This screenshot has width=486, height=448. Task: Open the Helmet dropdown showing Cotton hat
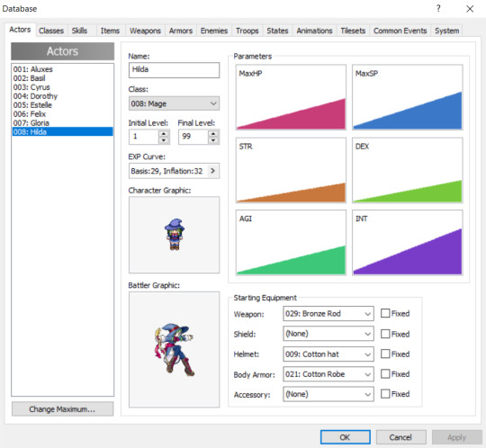(328, 354)
